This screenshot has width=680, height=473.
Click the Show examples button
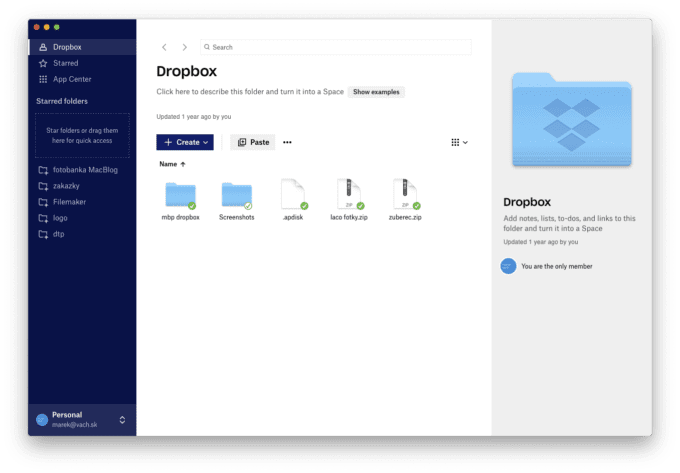tap(376, 92)
